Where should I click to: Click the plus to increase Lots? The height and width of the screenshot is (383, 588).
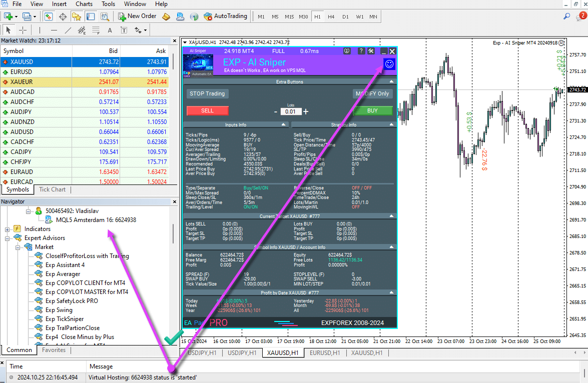pos(306,111)
